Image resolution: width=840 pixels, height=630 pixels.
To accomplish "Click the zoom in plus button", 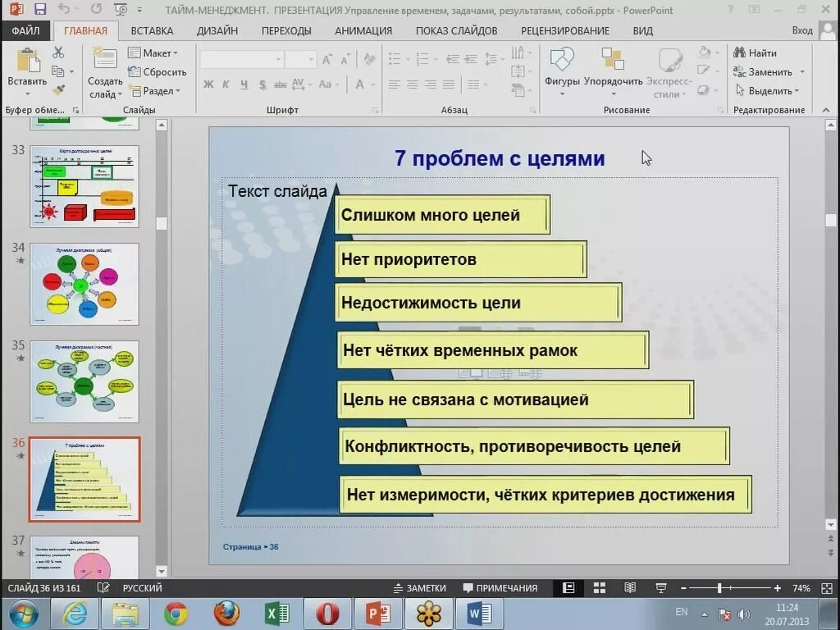I will coord(778,587).
